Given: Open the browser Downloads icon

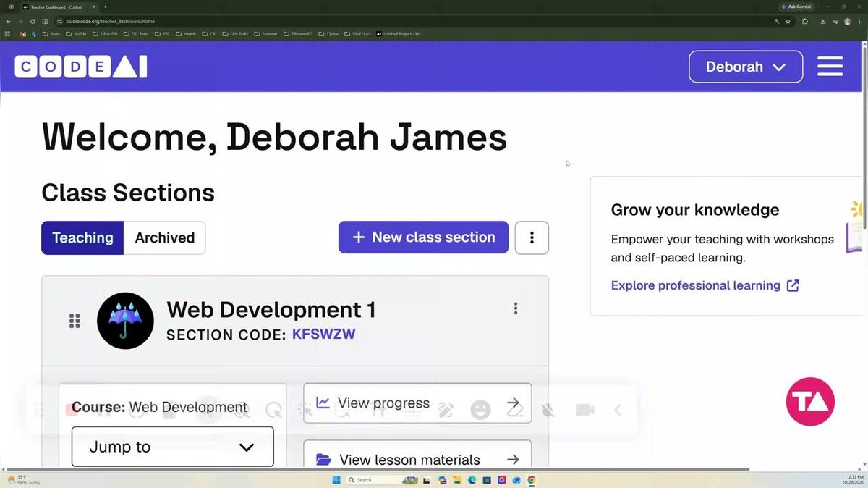Looking at the screenshot, I should pos(823,22).
